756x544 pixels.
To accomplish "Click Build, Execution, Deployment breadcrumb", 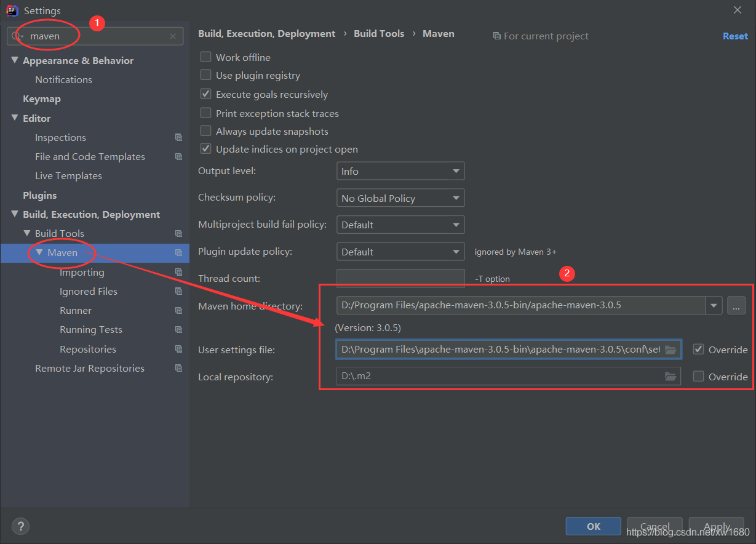I will click(267, 33).
